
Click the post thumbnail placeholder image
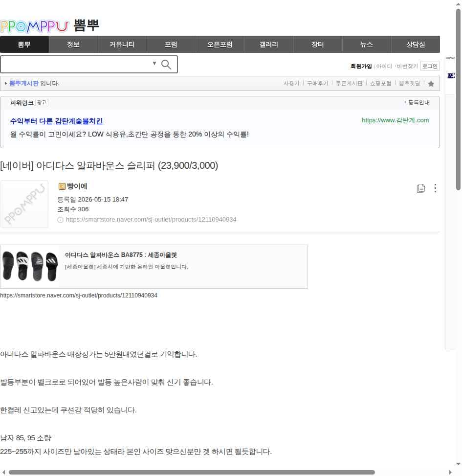click(24, 204)
